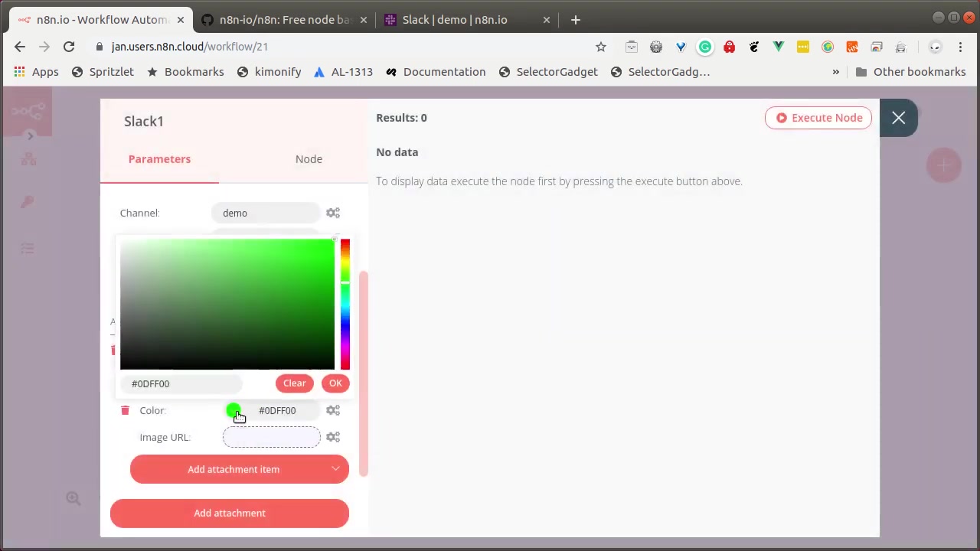Open the Bookmarks shortcut in the bookmarks bar
980x551 pixels.
click(x=185, y=72)
